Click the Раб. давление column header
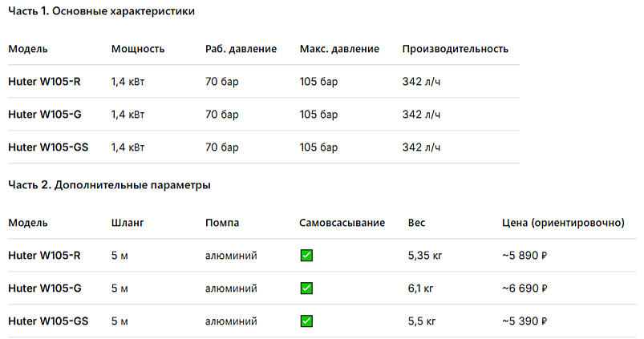644x339 pixels. point(241,49)
